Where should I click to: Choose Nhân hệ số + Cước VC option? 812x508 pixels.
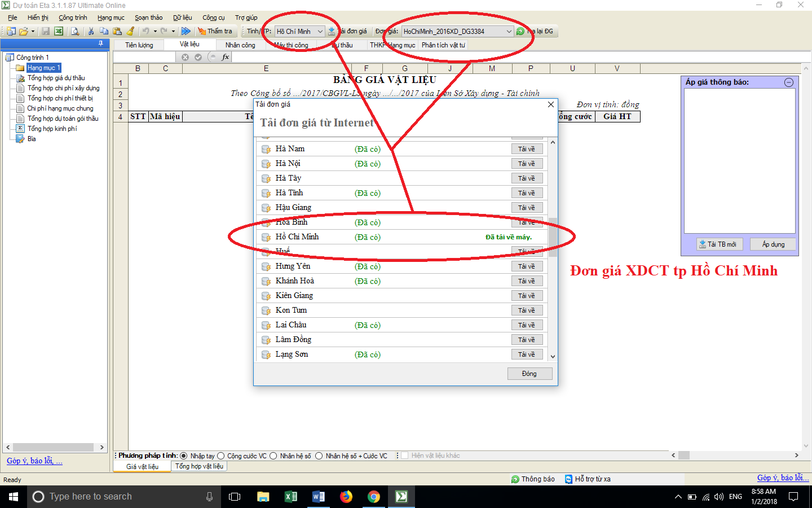319,456
